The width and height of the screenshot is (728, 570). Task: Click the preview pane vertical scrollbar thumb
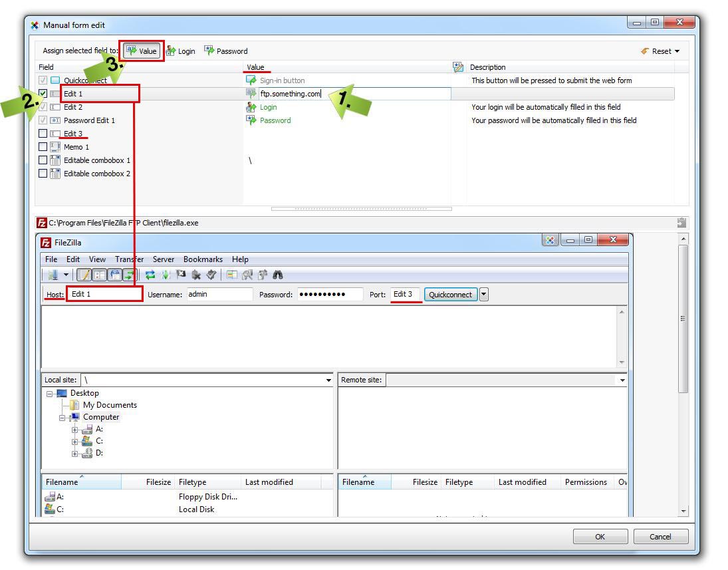(683, 320)
